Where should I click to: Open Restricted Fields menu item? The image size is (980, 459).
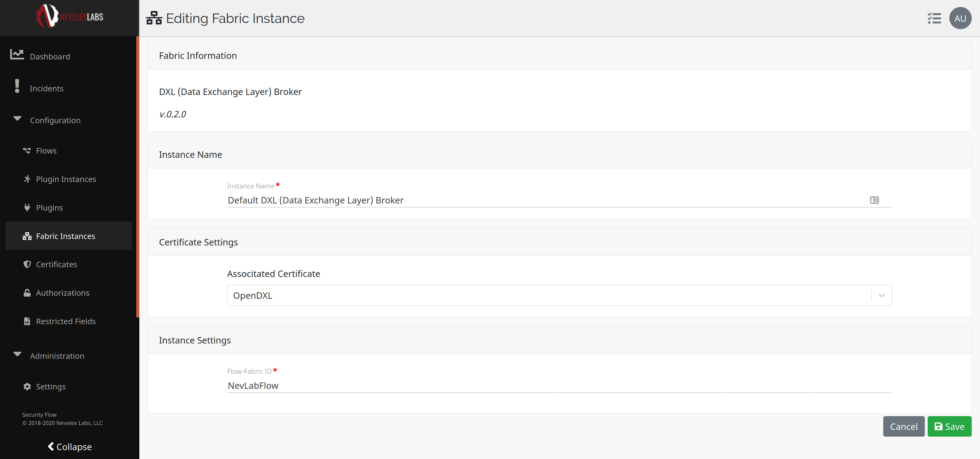66,321
